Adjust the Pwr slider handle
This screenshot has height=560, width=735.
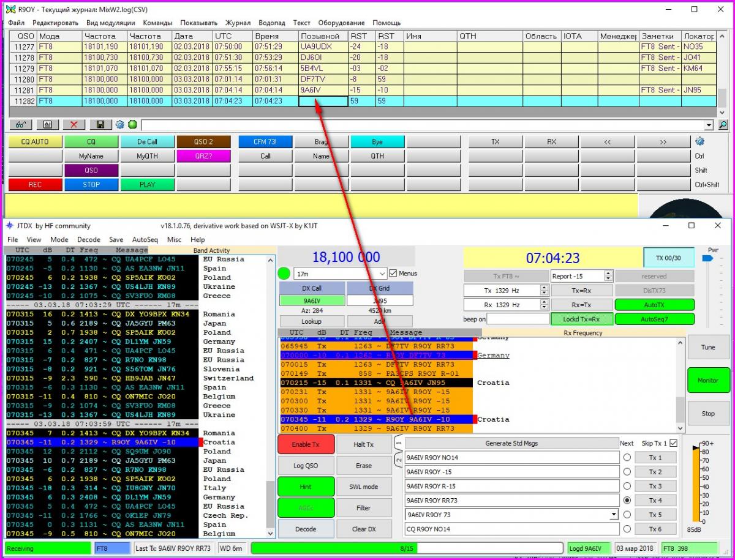tap(707, 259)
